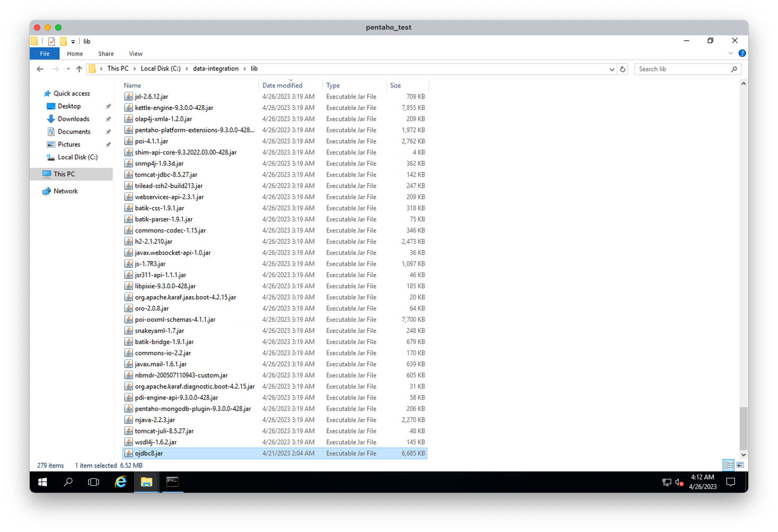
Task: Open Pictures in navigation pane
Action: click(x=69, y=144)
